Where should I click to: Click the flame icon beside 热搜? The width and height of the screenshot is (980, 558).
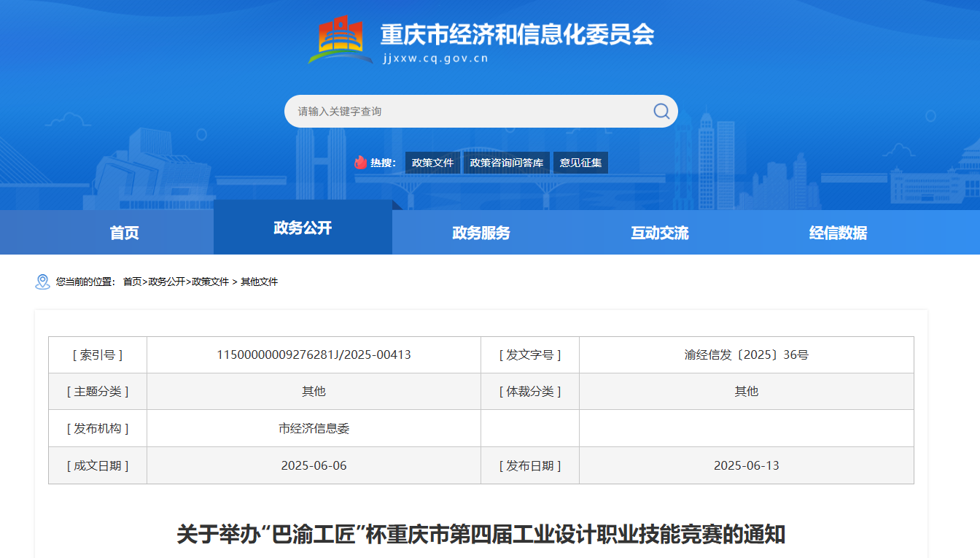(x=360, y=163)
